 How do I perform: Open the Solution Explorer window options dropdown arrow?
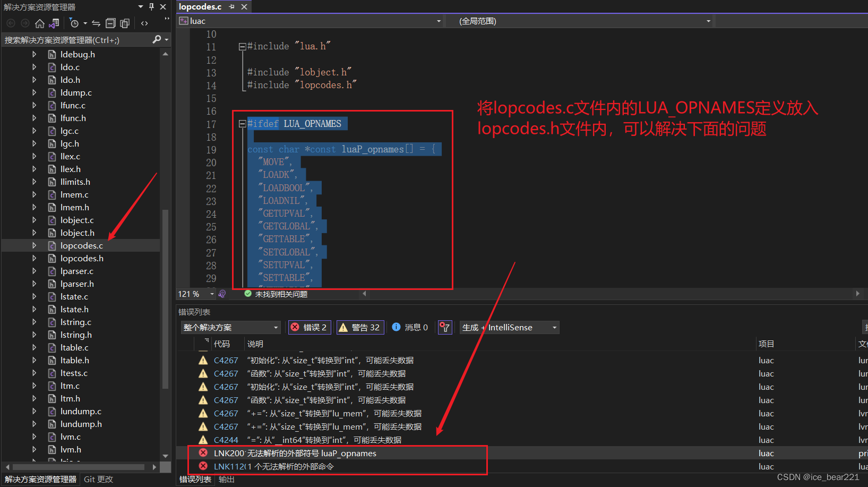point(141,7)
